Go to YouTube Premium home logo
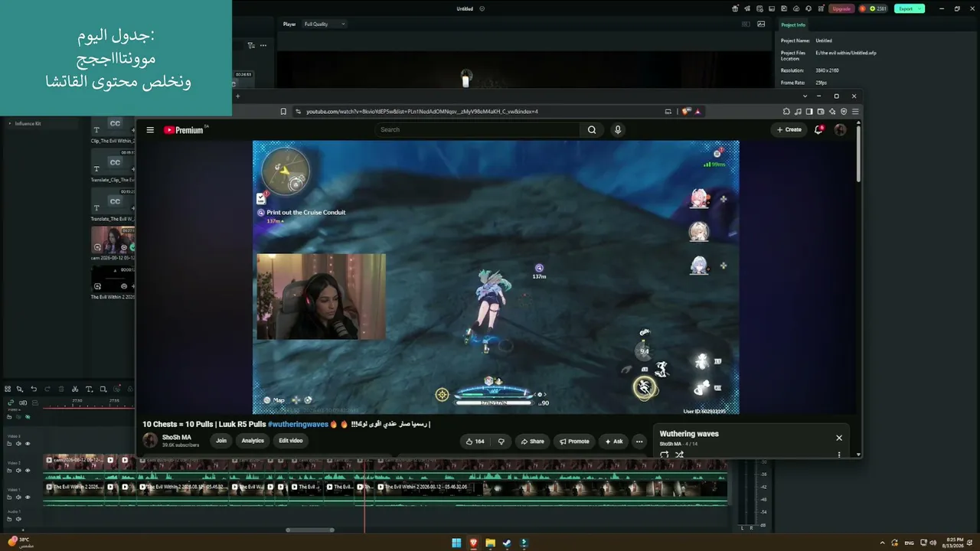980x551 pixels. pos(185,130)
